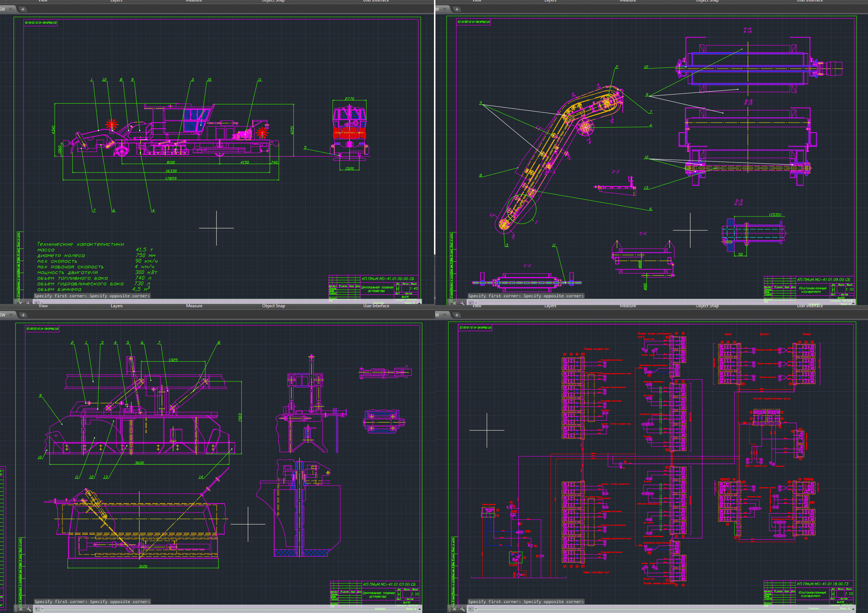
Task: Expand the View panel above hydraulic schematic drawing
Action: [477, 306]
